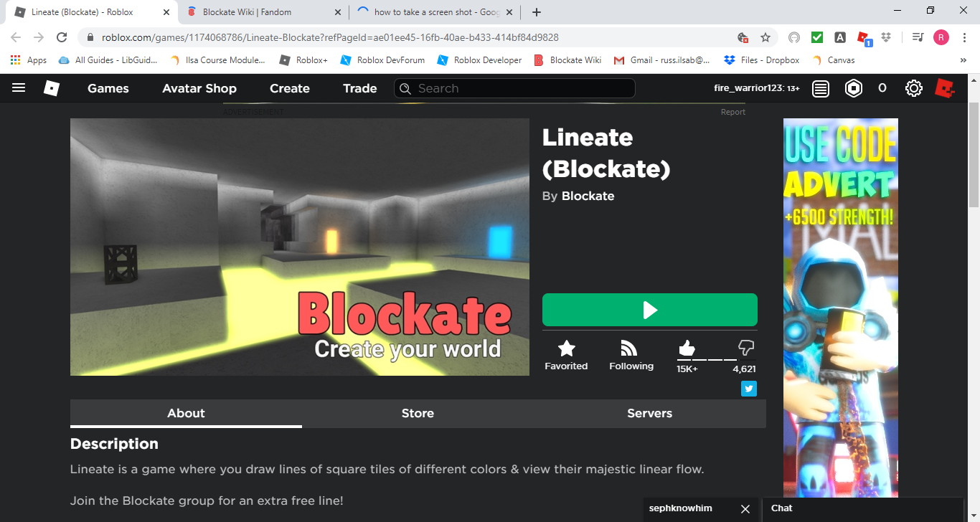Image resolution: width=980 pixels, height=522 pixels.
Task: Switch to the Store tab
Action: point(418,414)
